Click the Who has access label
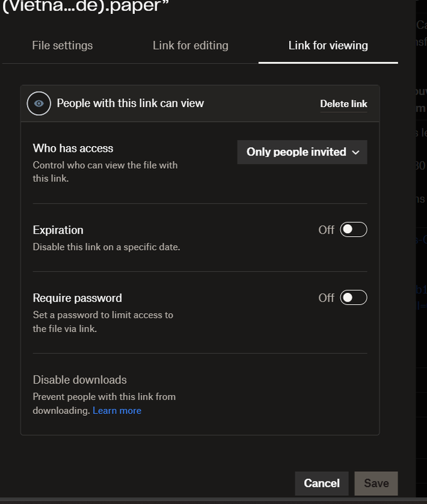427x504 pixels. tap(73, 149)
